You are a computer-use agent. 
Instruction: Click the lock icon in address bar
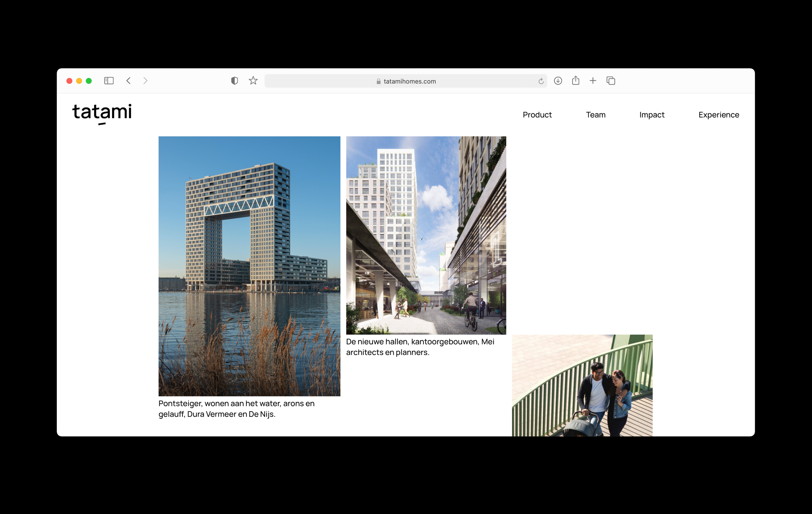[x=378, y=81]
